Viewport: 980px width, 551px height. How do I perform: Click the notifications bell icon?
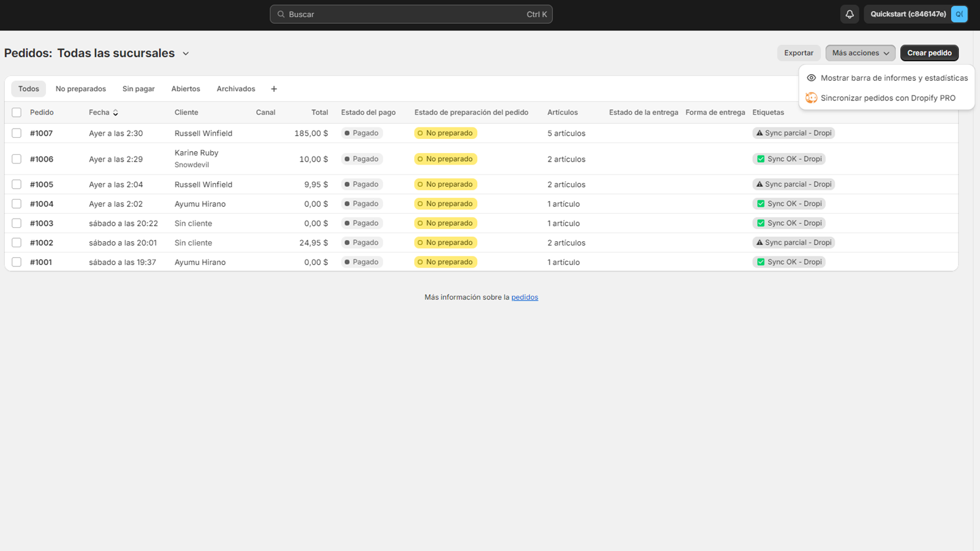tap(850, 14)
